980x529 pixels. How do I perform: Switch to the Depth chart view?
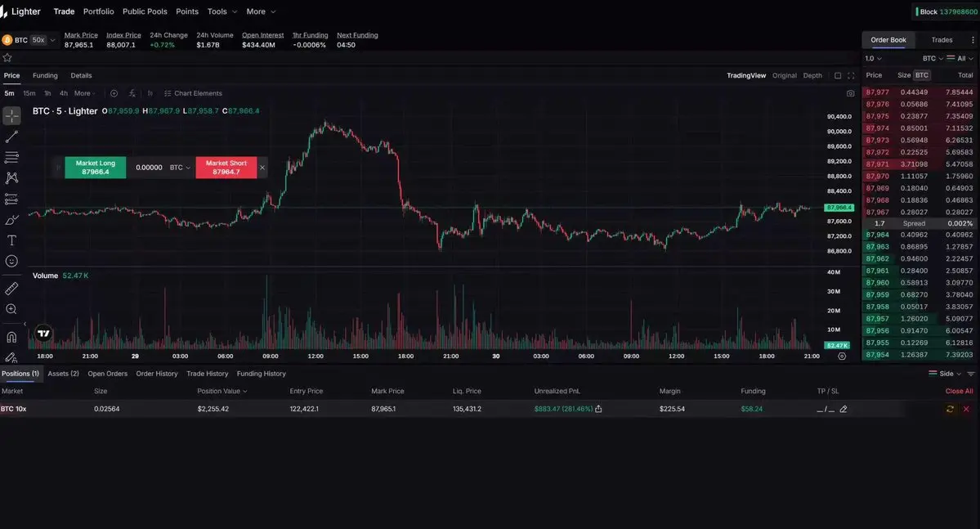[812, 76]
